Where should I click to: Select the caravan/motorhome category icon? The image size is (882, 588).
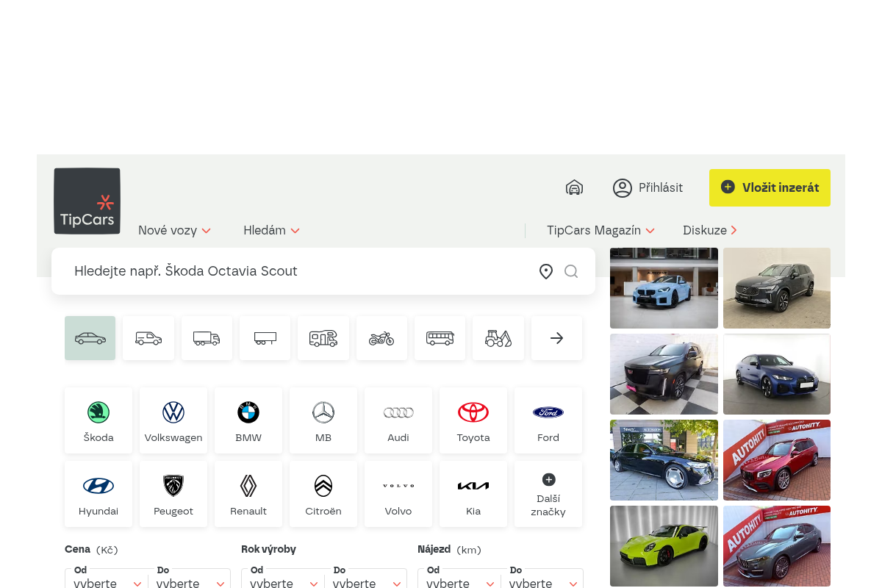(x=323, y=338)
